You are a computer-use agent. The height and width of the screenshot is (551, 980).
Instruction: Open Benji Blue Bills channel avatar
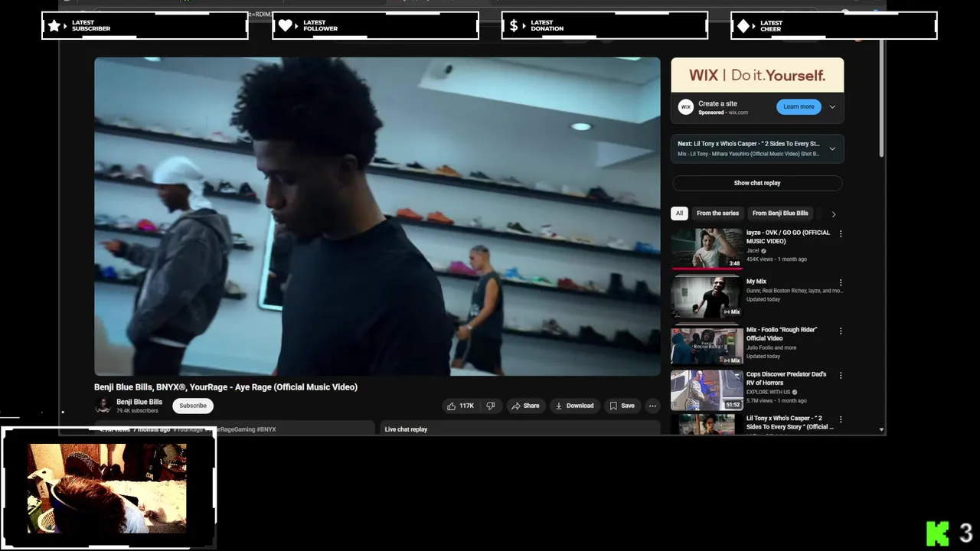(x=103, y=406)
